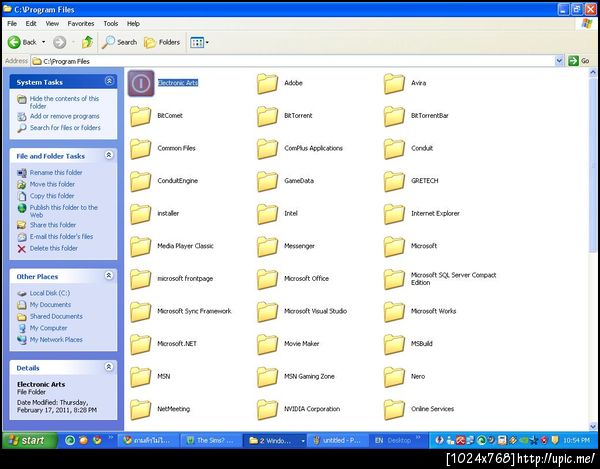Collapse the System Tasks panel
600x469 pixels.
tap(109, 81)
